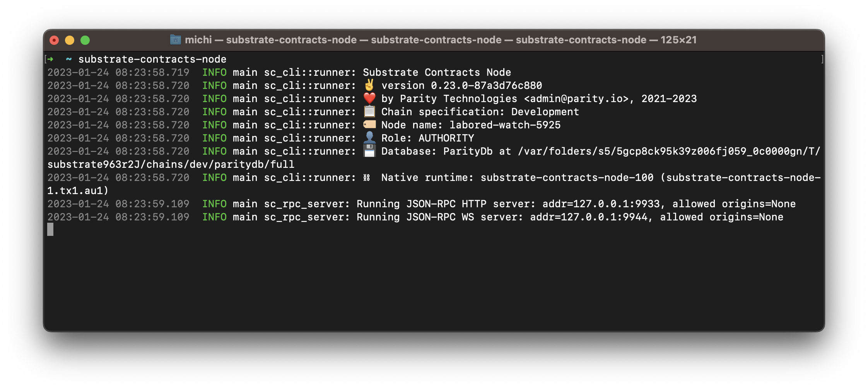Click the node name labored-watch-5925
The width and height of the screenshot is (868, 389).
(505, 125)
